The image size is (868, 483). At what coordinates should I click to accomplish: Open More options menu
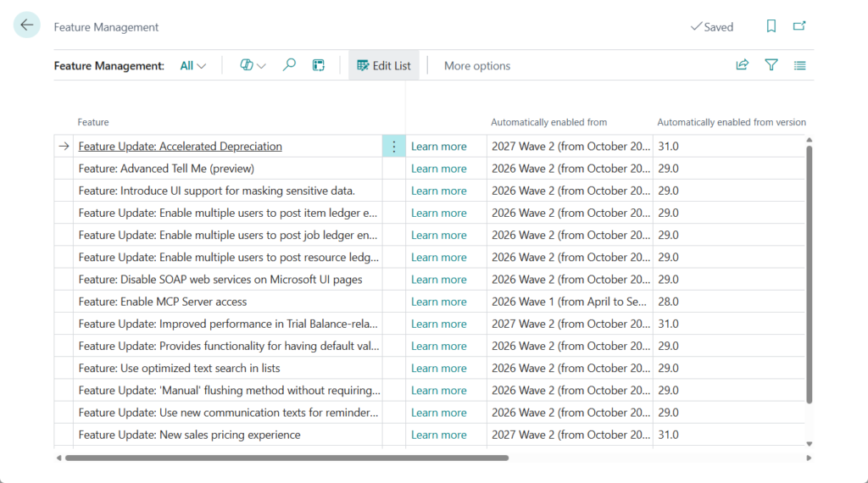477,65
